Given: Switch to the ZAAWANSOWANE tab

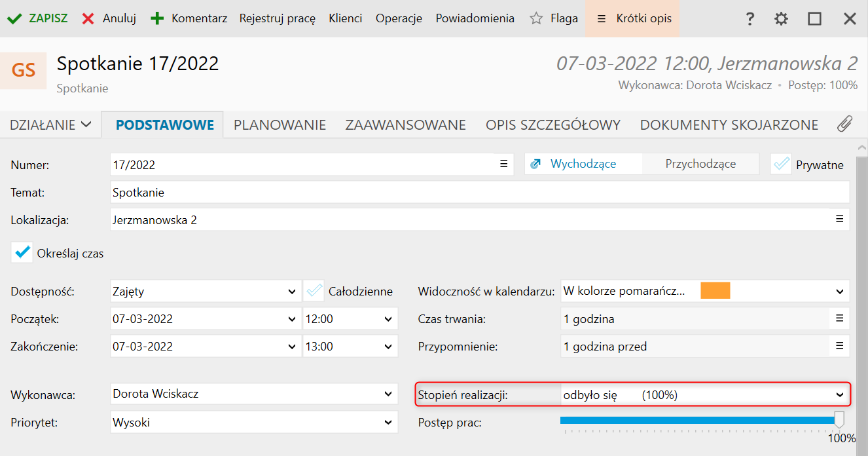Looking at the screenshot, I should [406, 124].
